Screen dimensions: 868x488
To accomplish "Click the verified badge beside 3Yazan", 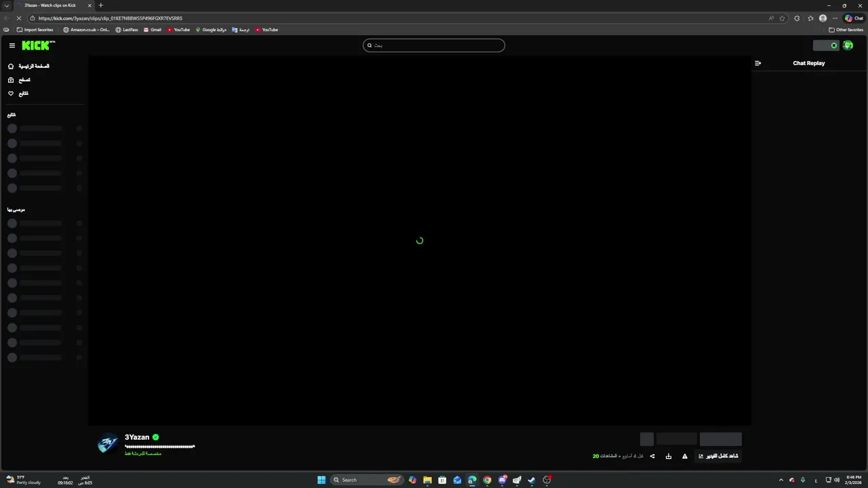I will 155,437.
